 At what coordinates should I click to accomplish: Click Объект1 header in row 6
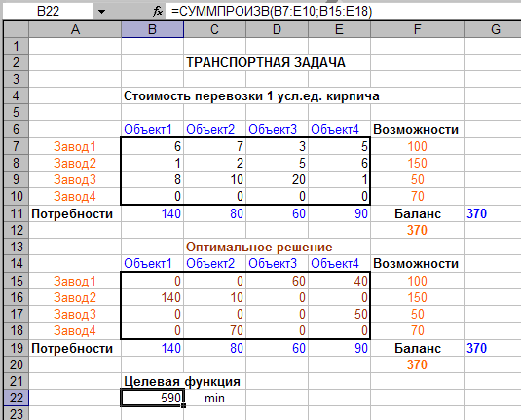tap(148, 129)
